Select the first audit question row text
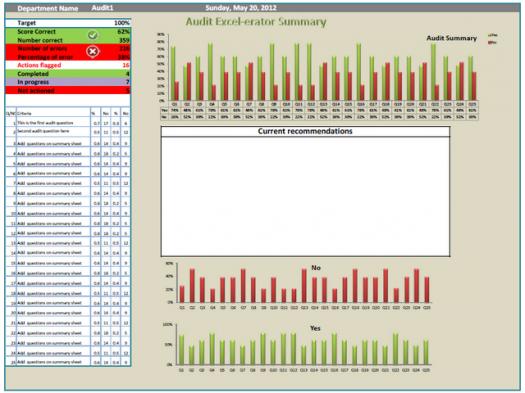This screenshot has width=525, height=393. 45,123
